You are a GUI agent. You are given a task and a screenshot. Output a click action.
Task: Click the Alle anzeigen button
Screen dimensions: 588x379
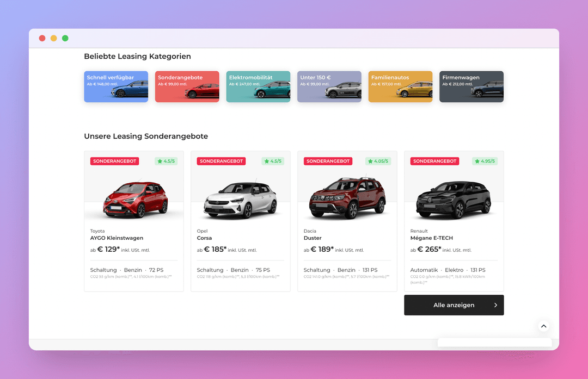pyautogui.click(x=454, y=305)
